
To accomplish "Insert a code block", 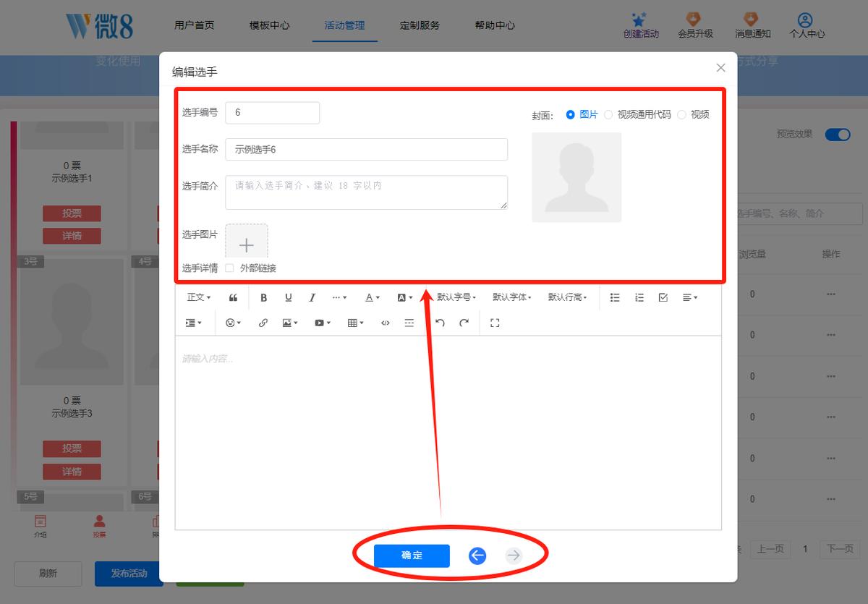I will [386, 323].
